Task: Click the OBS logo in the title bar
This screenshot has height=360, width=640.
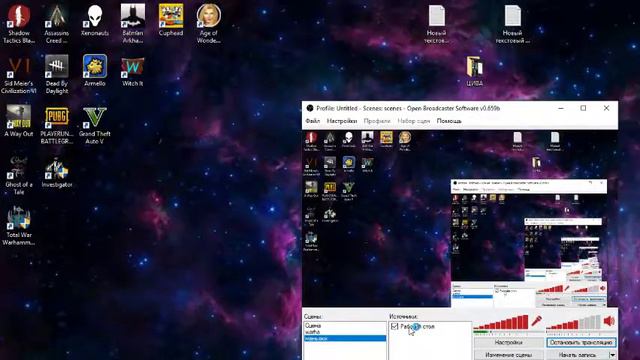Action: [x=310, y=108]
